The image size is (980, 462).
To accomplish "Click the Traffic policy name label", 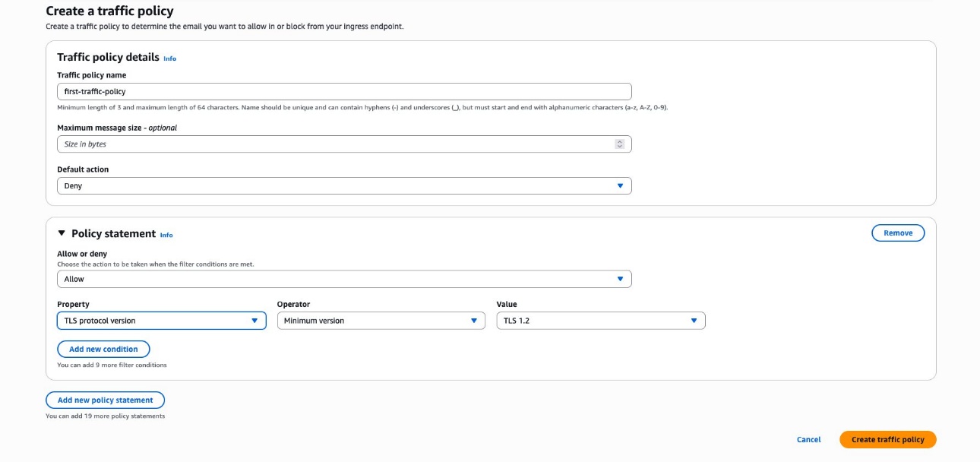I will [91, 75].
